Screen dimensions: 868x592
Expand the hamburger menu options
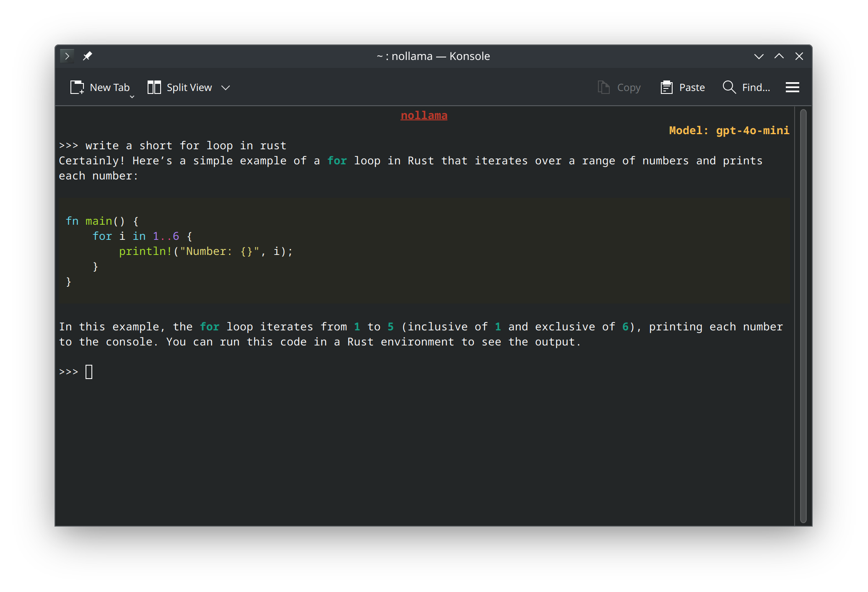click(x=792, y=86)
